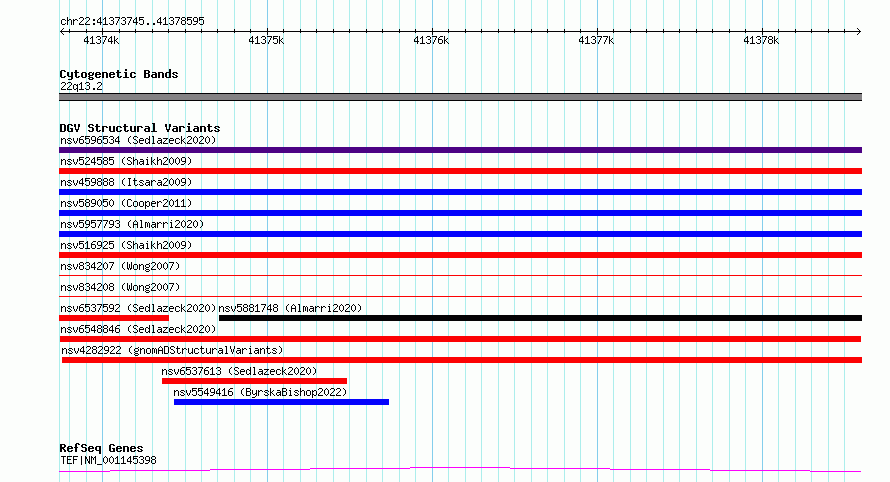Open the Cytogenetic Bands track title
The height and width of the screenshot is (482, 890).
point(119,74)
